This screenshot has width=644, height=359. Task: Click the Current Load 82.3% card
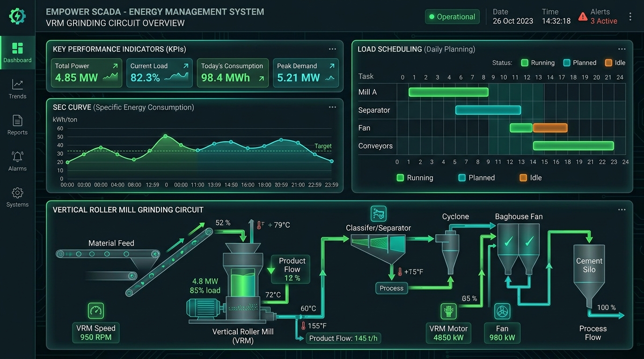(159, 73)
